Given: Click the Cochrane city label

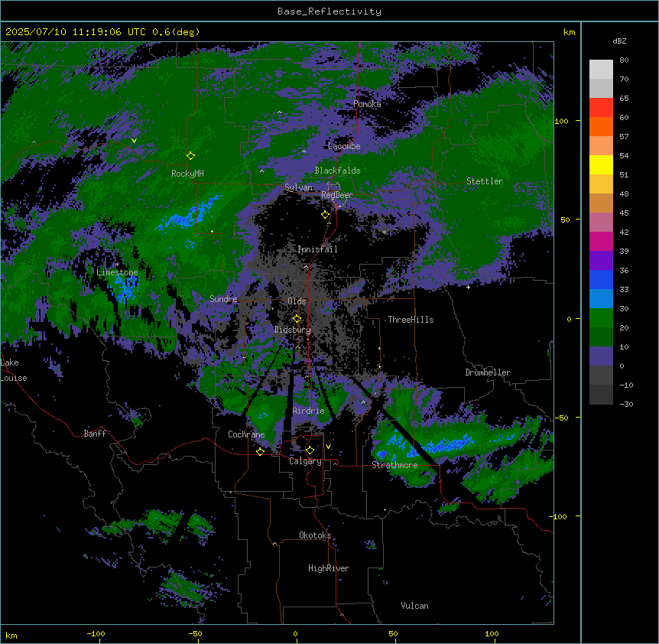Looking at the screenshot, I should point(246,434).
